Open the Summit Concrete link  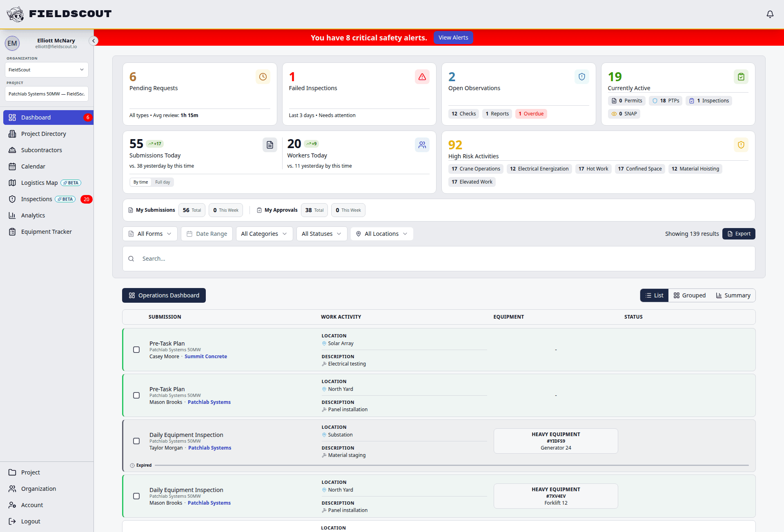[x=206, y=357]
